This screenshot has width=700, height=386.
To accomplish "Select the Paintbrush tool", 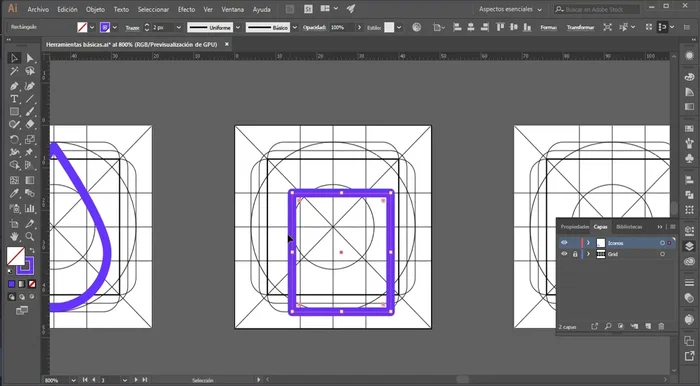I will pyautogui.click(x=29, y=112).
